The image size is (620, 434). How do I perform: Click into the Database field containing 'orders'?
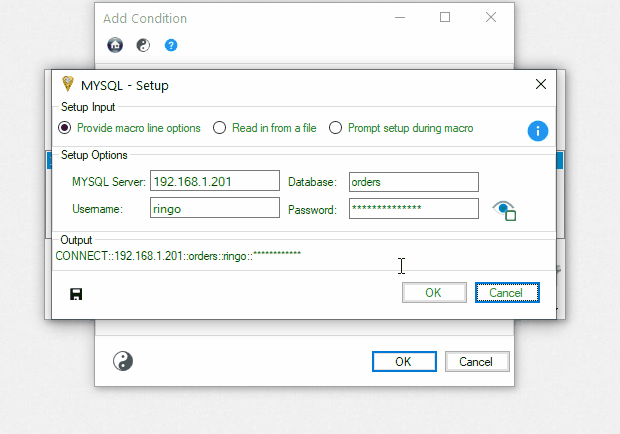point(413,182)
